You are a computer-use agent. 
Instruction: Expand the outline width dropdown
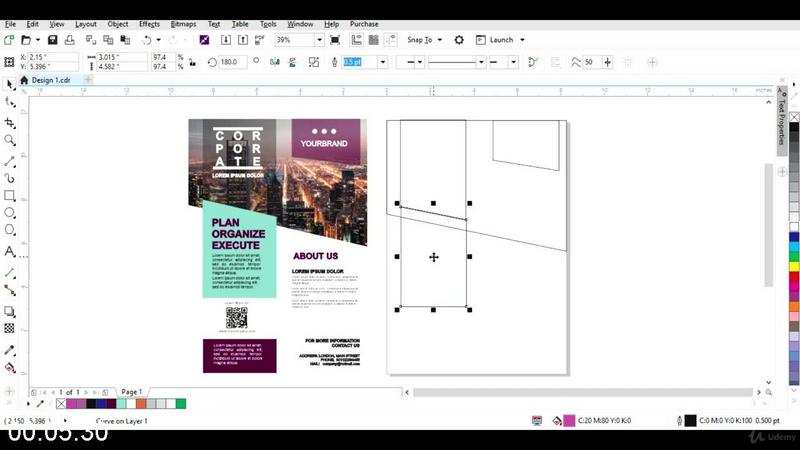(x=383, y=62)
